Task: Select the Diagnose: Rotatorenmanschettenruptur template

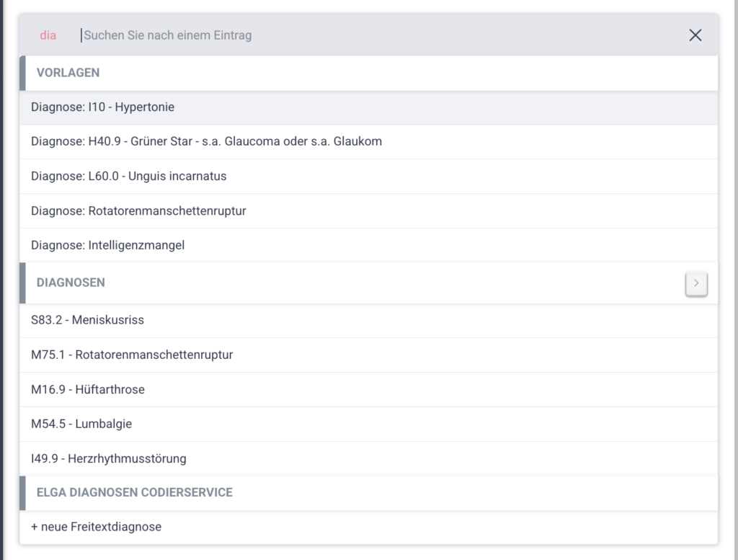Action: [x=138, y=211]
